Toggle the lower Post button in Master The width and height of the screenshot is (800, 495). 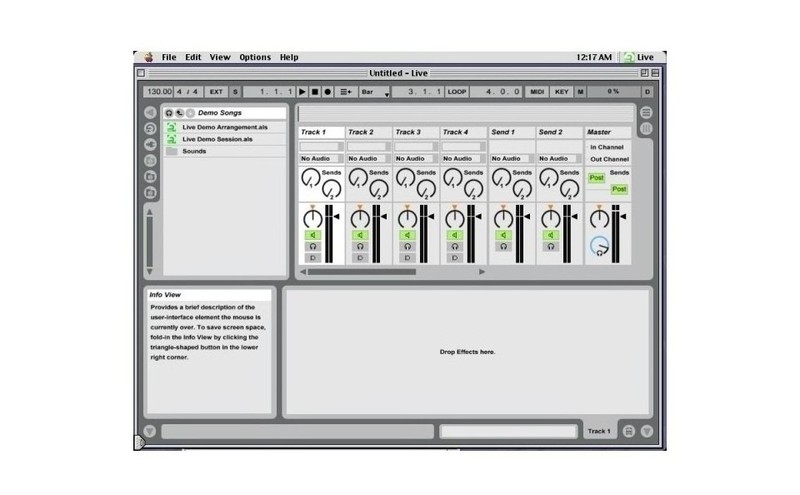tap(619, 189)
